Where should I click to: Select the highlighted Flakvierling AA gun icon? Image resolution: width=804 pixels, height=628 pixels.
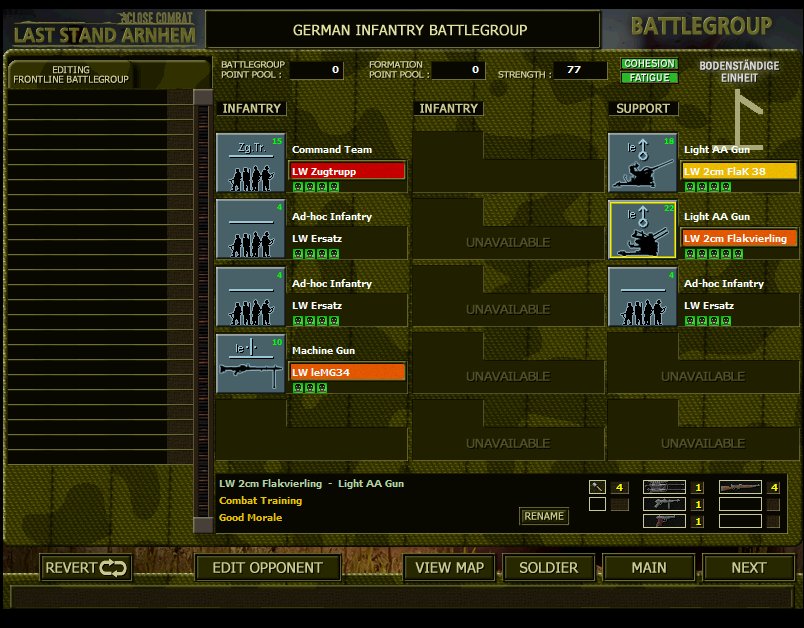tap(642, 229)
